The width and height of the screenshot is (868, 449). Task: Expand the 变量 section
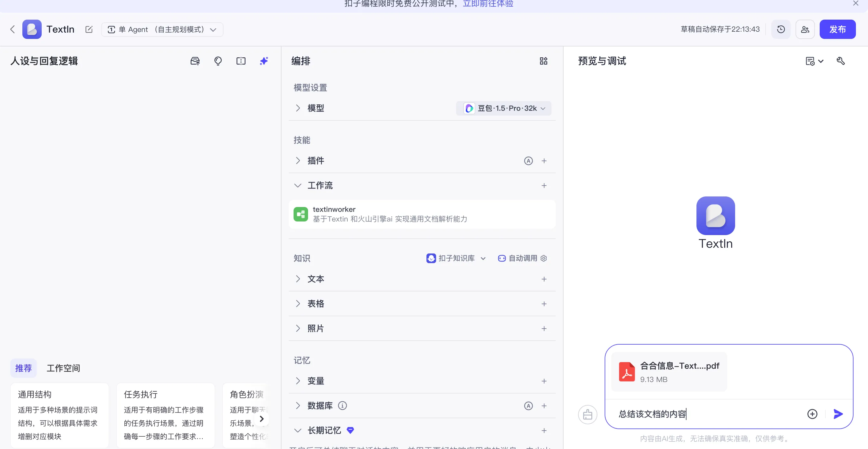click(298, 381)
